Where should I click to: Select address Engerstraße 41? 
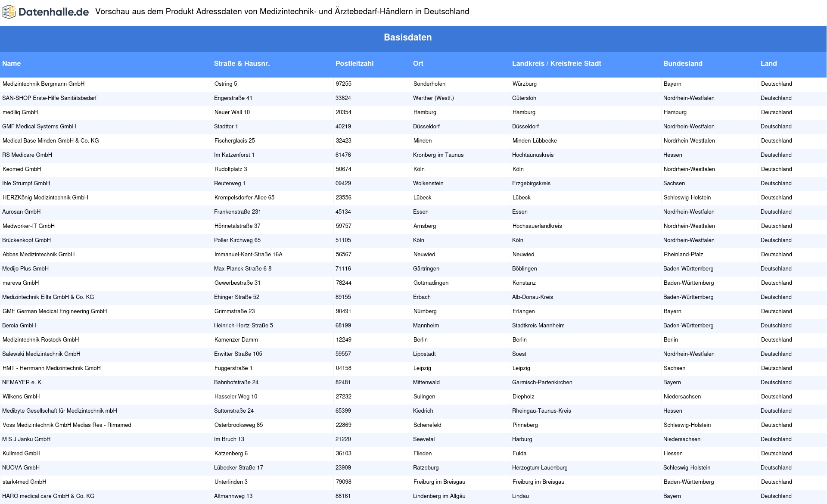(233, 98)
